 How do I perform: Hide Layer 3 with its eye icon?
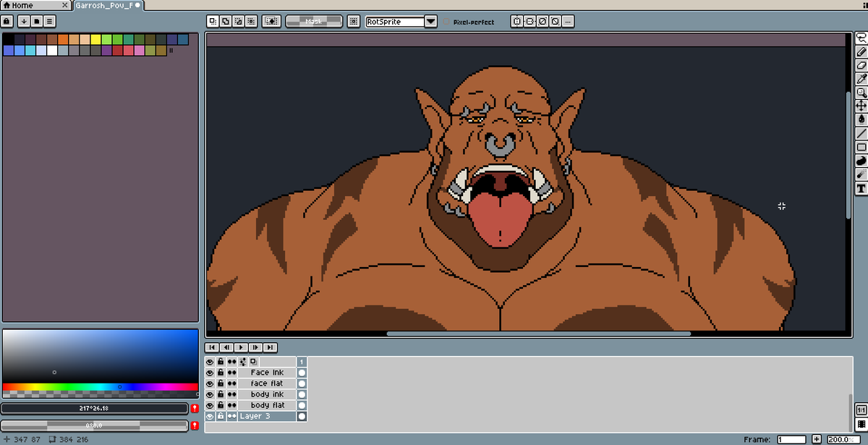point(210,416)
